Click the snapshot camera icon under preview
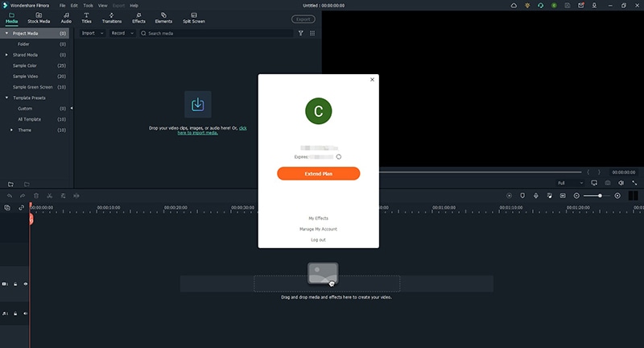644x348 pixels. point(608,183)
